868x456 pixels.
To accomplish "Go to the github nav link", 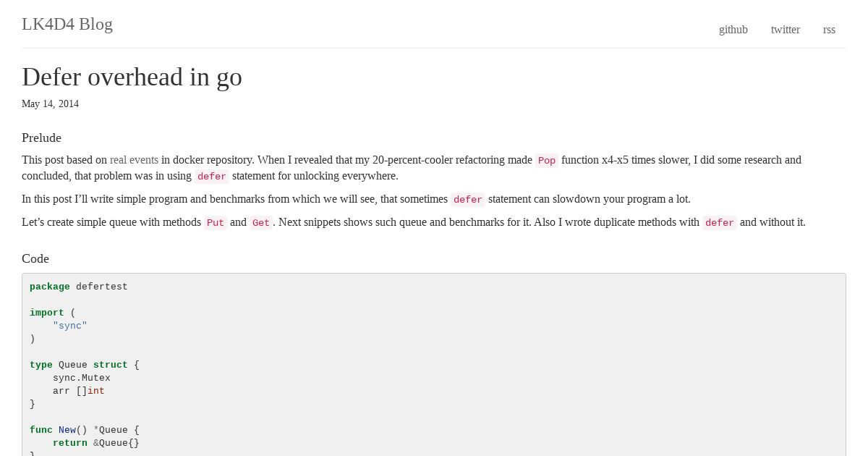I will coord(733,30).
